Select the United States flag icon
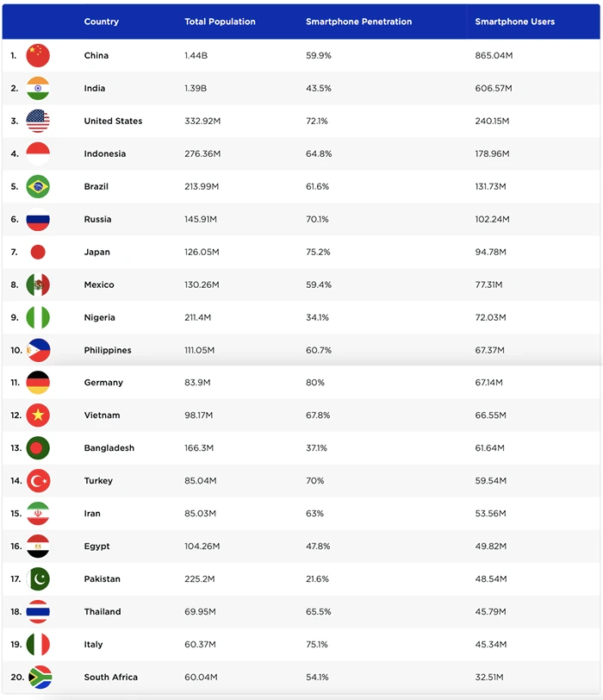Viewport: 603px width, 700px height. coord(38,121)
